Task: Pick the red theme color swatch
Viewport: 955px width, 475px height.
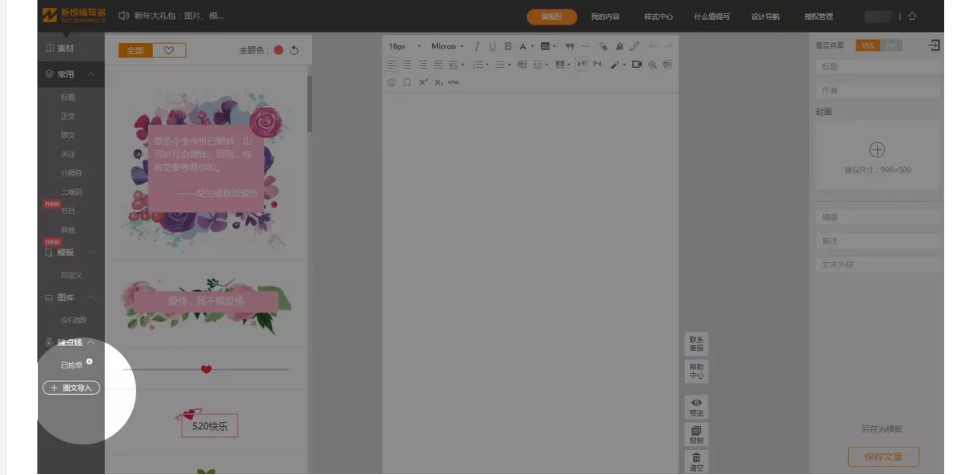Action: click(278, 50)
